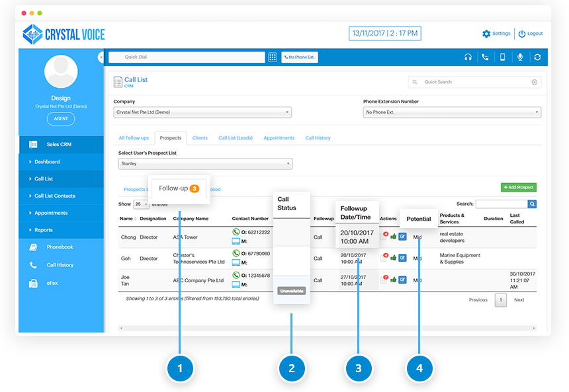The width and height of the screenshot is (569, 392).
Task: Open the dial pad keypad icon
Action: [273, 58]
